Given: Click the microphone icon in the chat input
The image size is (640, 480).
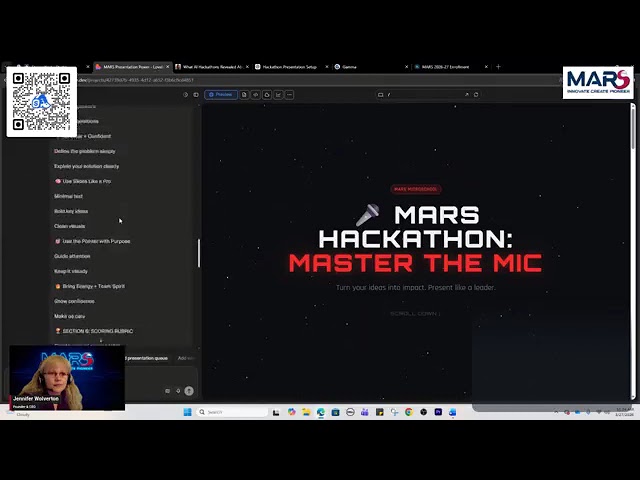Looking at the screenshot, I should tap(178, 391).
